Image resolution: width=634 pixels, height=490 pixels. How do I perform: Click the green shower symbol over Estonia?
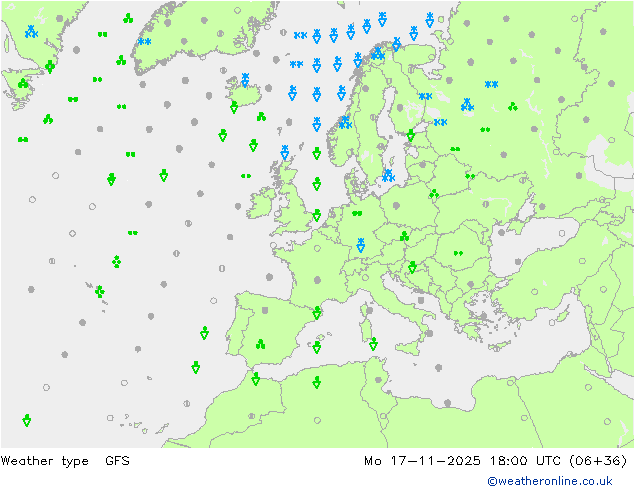(x=411, y=135)
